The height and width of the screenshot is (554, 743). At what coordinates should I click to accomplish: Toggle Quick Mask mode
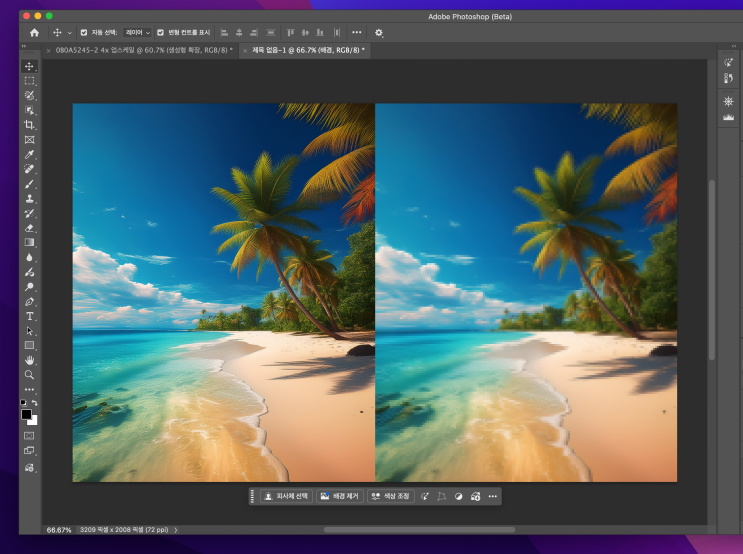pyautogui.click(x=29, y=436)
